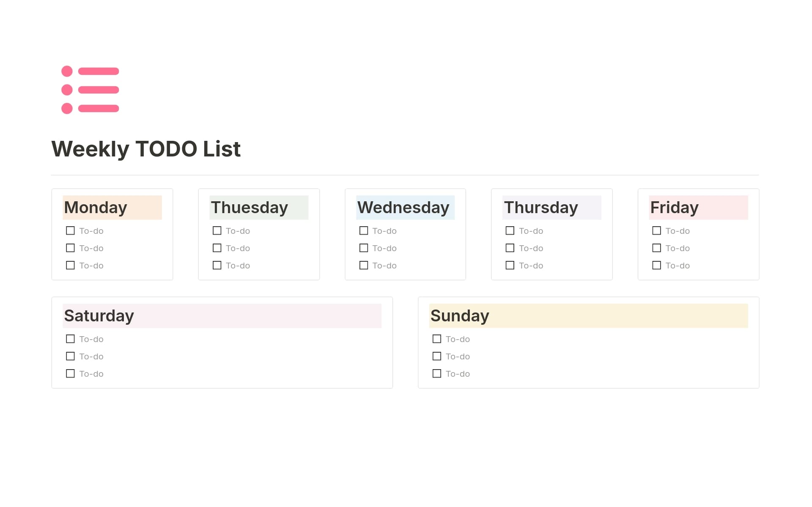This screenshot has height=507, width=812.
Task: Check the first To-do under Friday
Action: [656, 230]
